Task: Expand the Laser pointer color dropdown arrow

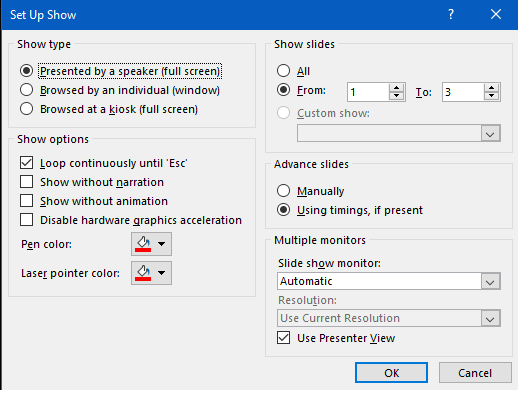Action: (162, 273)
